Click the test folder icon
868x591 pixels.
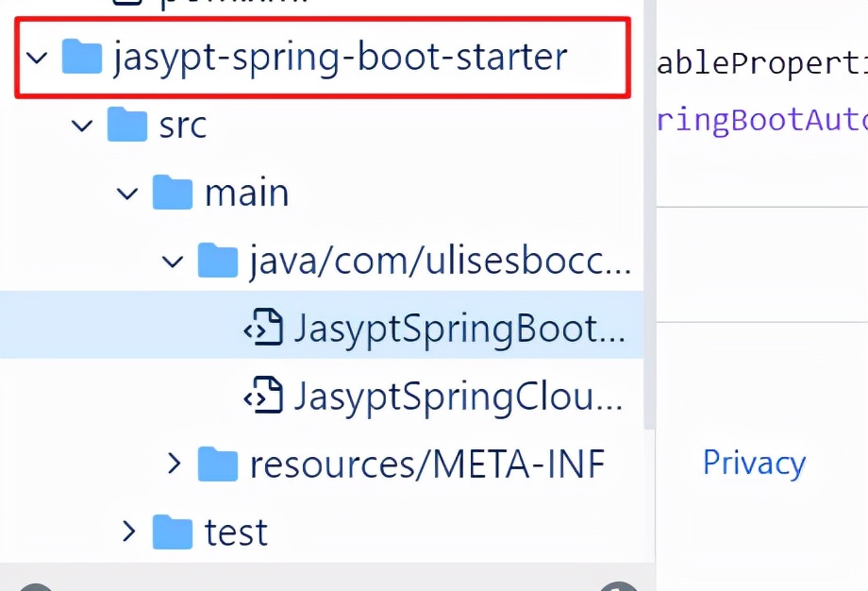point(173,532)
